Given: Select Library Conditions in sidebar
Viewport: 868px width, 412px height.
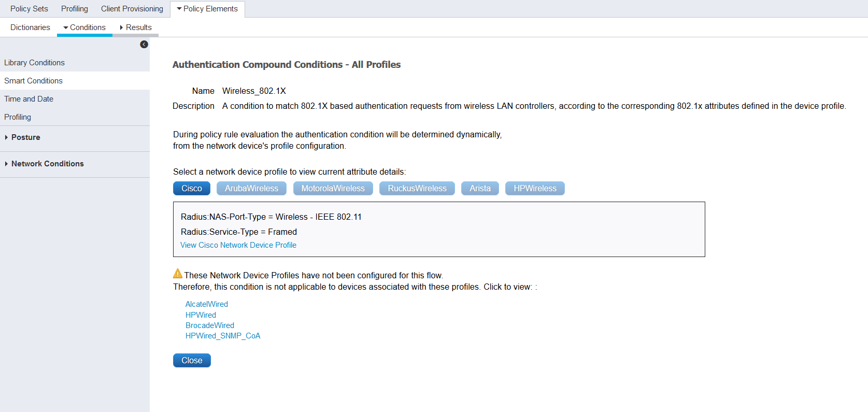Looking at the screenshot, I should pyautogui.click(x=34, y=63).
